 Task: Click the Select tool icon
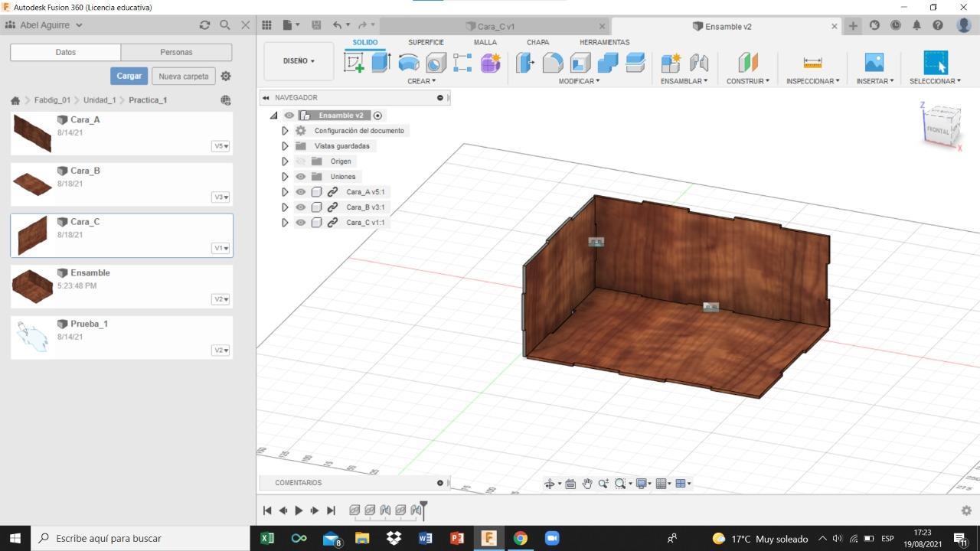pyautogui.click(x=936, y=63)
